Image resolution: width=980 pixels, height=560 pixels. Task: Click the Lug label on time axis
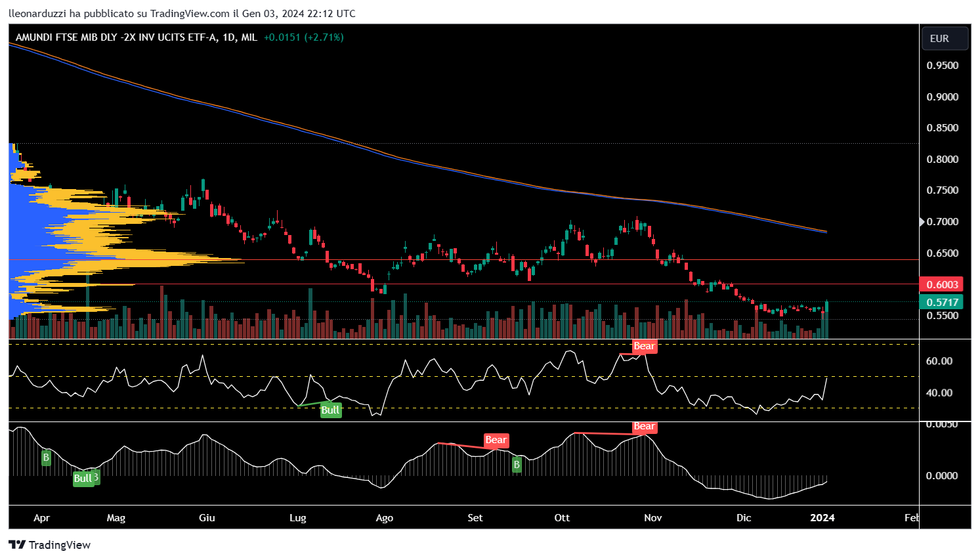pos(298,518)
